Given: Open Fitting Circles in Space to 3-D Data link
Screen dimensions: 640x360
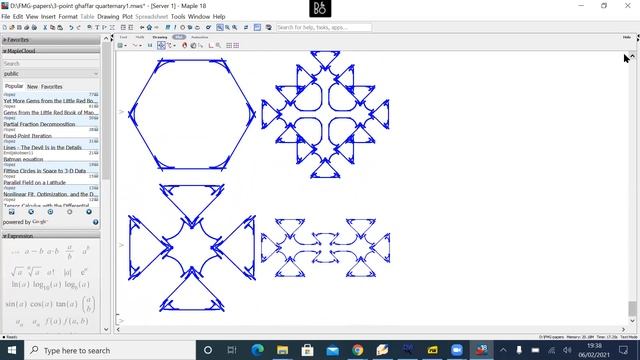Looking at the screenshot, I should coord(45,171).
